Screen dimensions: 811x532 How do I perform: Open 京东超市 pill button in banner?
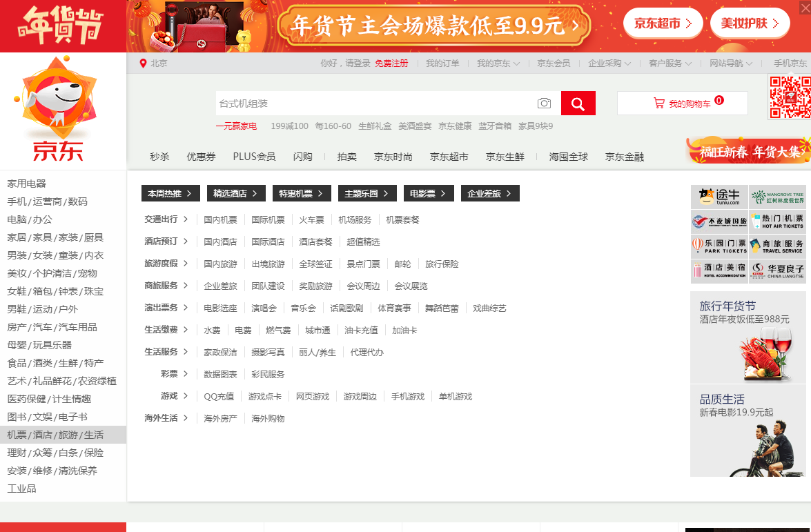click(x=663, y=23)
